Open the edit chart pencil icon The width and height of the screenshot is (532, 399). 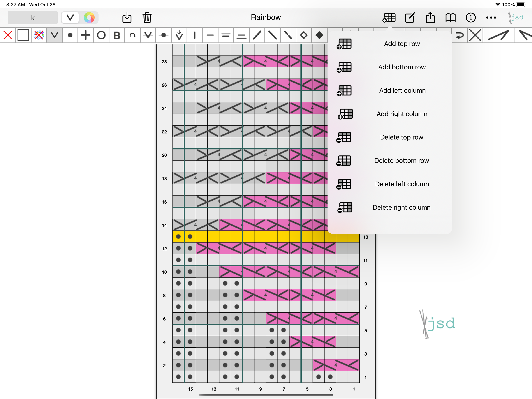point(410,18)
